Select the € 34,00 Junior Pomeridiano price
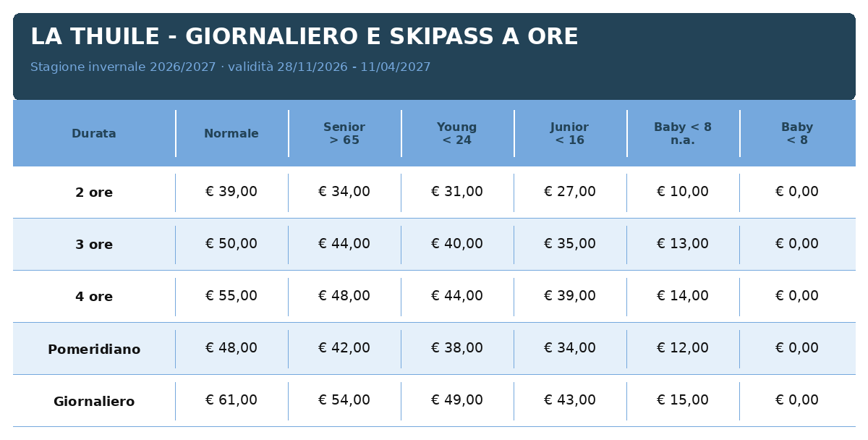 tap(570, 348)
